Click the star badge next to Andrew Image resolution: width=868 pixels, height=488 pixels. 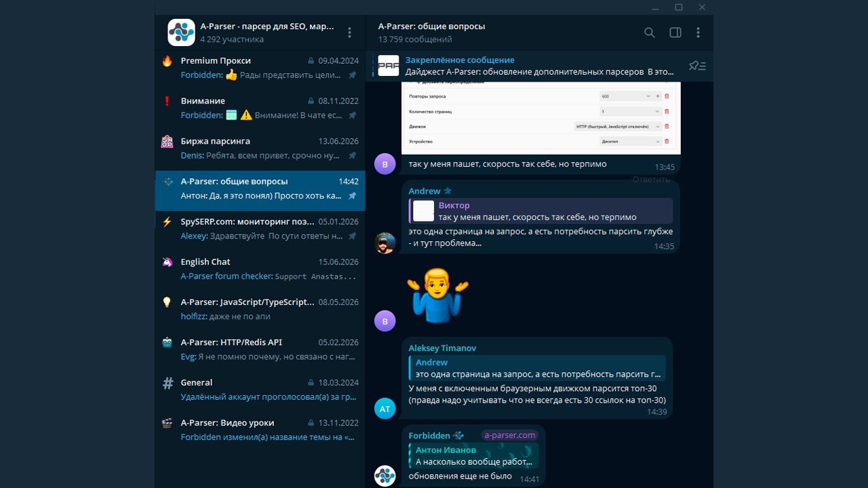coord(448,191)
